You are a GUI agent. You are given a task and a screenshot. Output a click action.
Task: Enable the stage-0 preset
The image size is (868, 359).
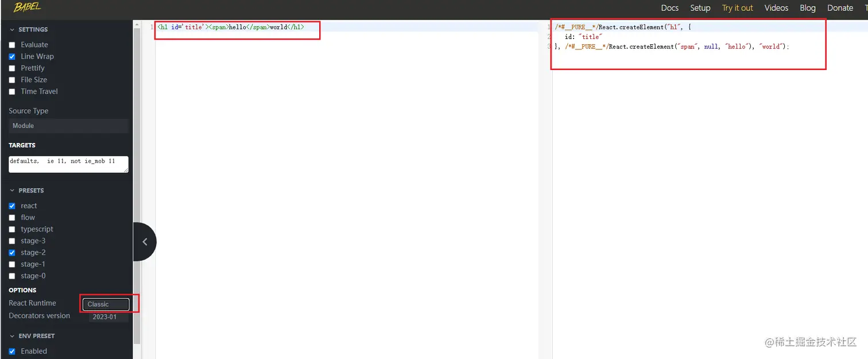click(x=12, y=276)
